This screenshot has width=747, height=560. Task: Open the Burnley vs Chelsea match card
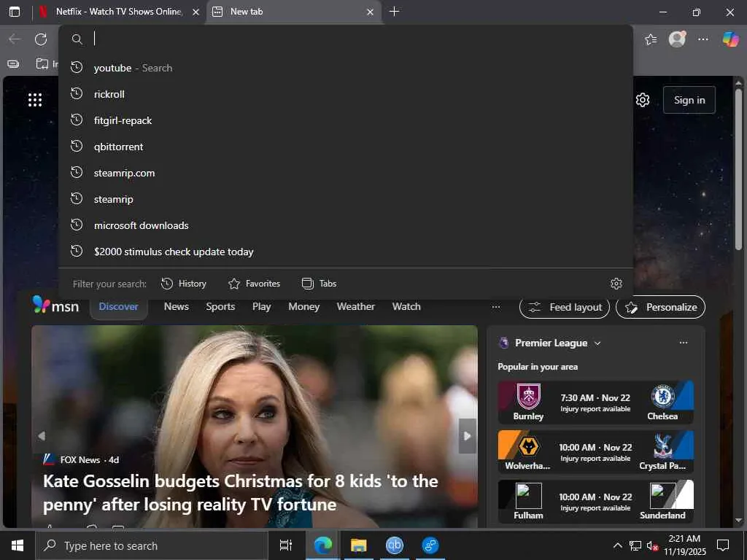(x=595, y=402)
